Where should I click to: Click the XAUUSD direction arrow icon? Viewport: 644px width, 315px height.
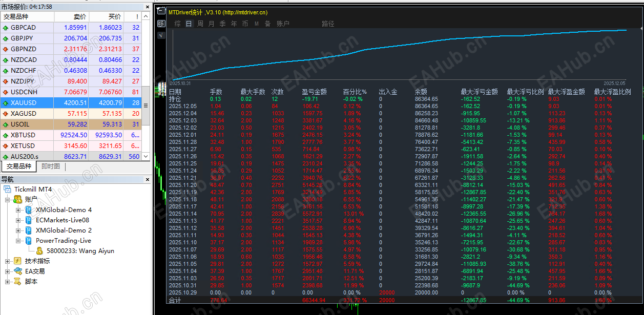point(5,103)
